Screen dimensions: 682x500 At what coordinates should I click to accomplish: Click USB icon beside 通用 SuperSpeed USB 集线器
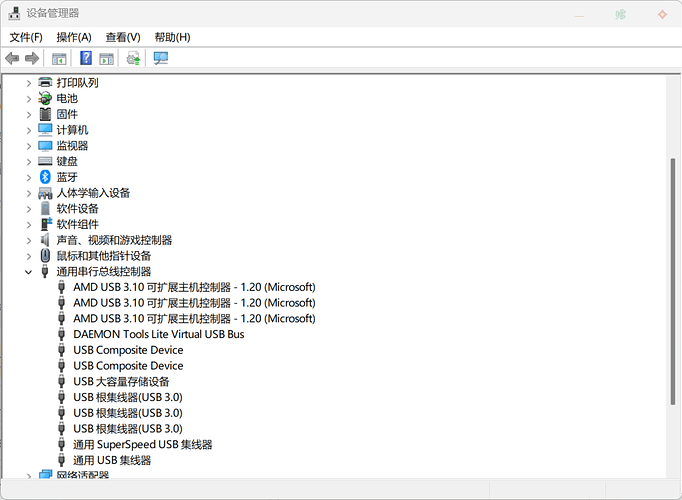coord(62,444)
